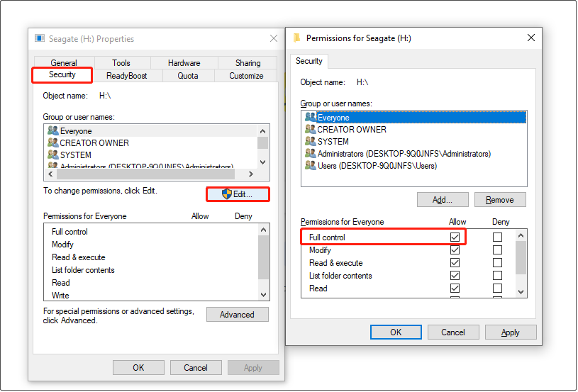The height and width of the screenshot is (392, 578).
Task: Select Administrators (DESKTOP-9Q0JNFS\Administrators) entry
Action: point(416,154)
